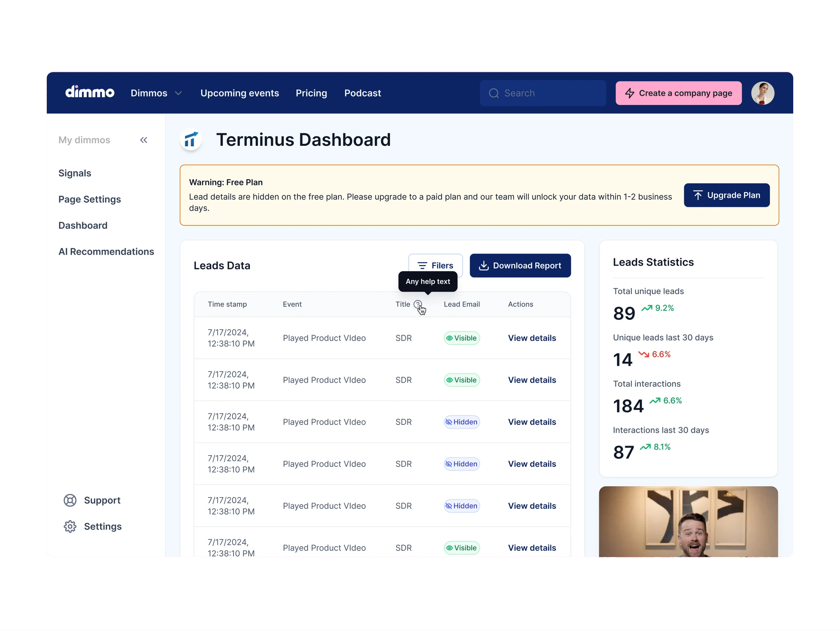Image resolution: width=840 pixels, height=630 pixels.
Task: Click the search magnifier icon
Action: pyautogui.click(x=494, y=93)
